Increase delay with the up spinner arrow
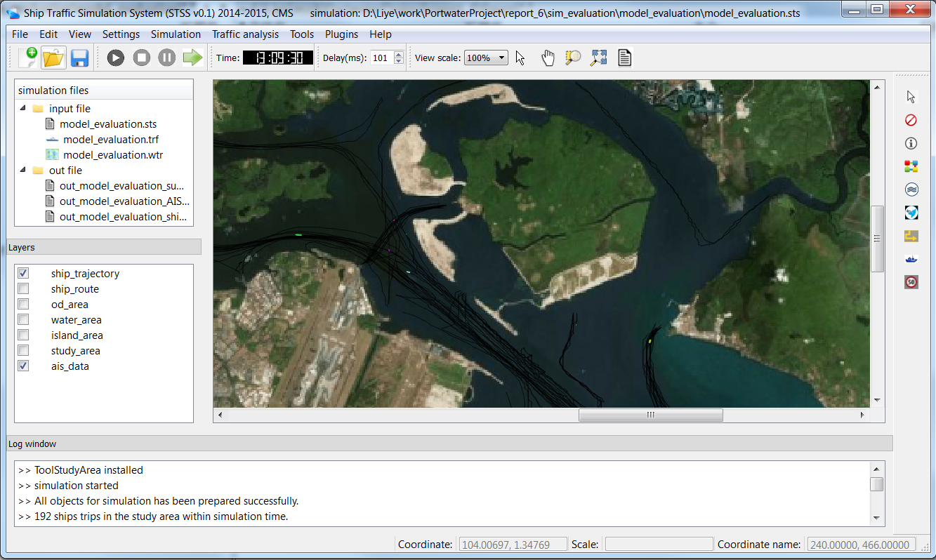 399,54
